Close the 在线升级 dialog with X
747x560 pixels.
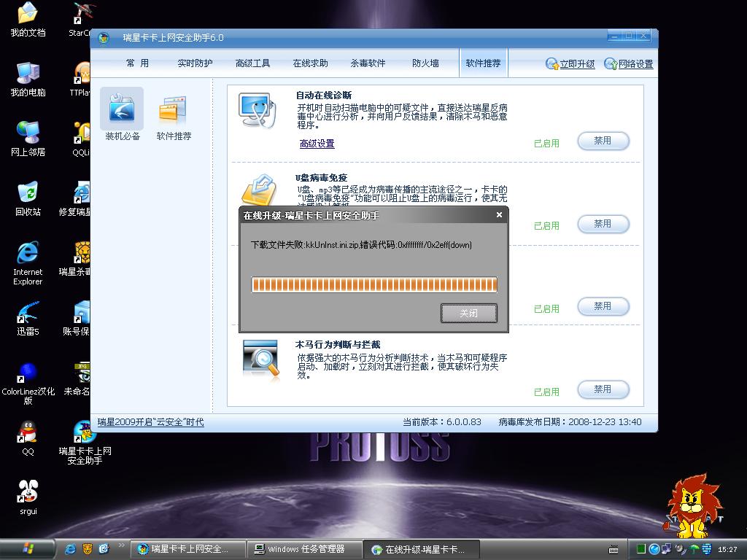coord(499,215)
